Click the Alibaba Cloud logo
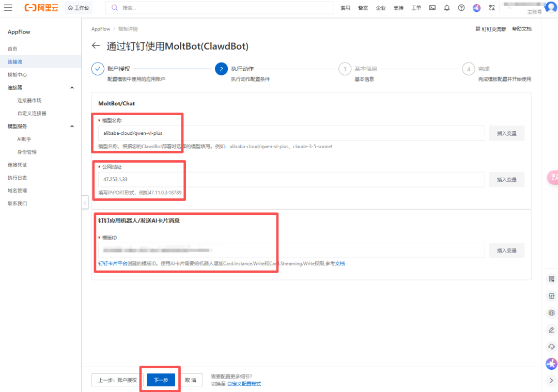The width and height of the screenshot is (558, 392). [x=41, y=7]
